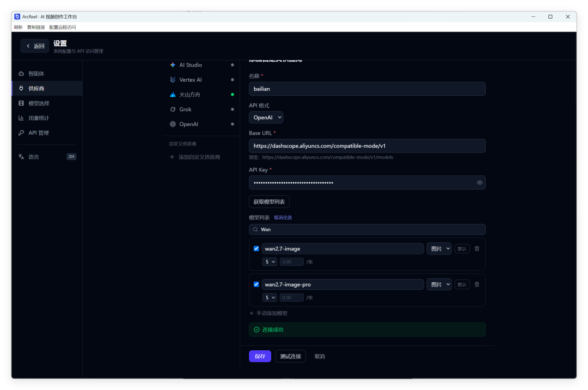The width and height of the screenshot is (588, 390).
Task: Open 图片 type dropdown for wan2.7-image
Action: click(x=439, y=248)
